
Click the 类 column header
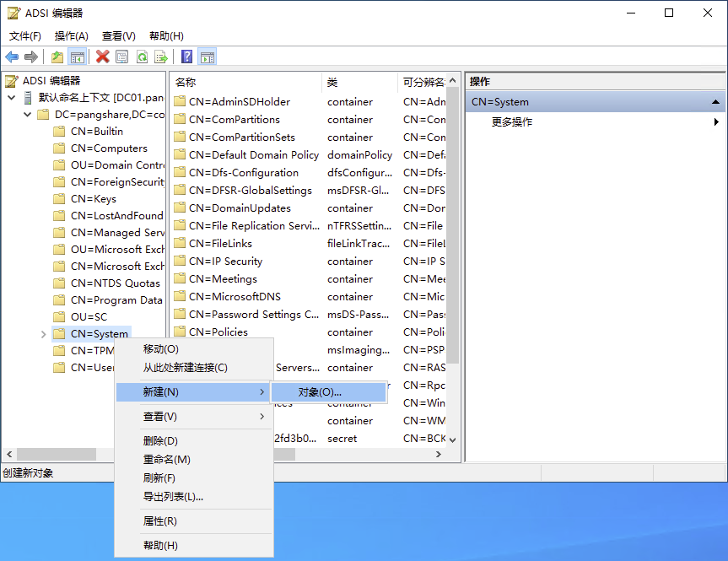pos(360,82)
